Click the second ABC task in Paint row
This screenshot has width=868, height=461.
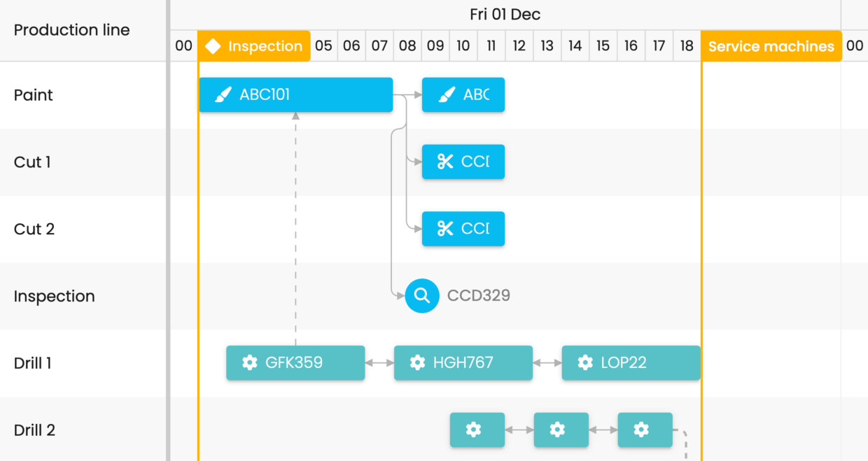coord(463,95)
